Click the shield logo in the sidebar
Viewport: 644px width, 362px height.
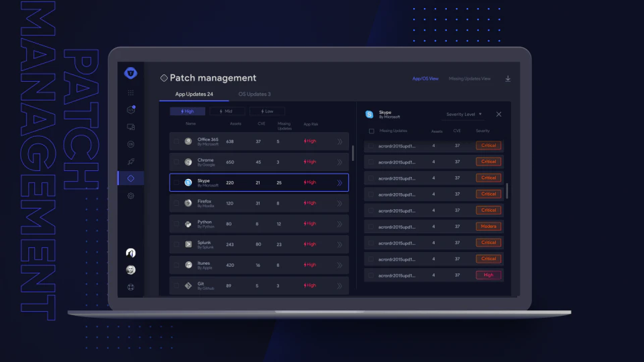[x=131, y=73]
